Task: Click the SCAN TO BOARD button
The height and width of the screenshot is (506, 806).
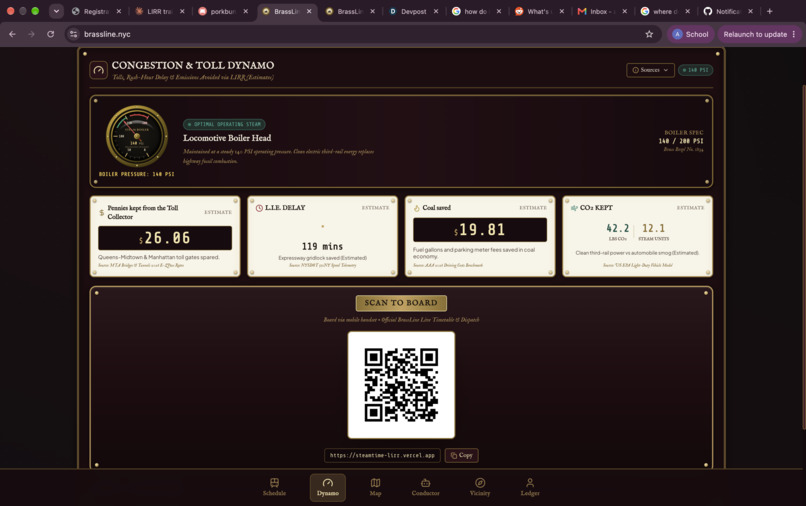Action: tap(401, 303)
